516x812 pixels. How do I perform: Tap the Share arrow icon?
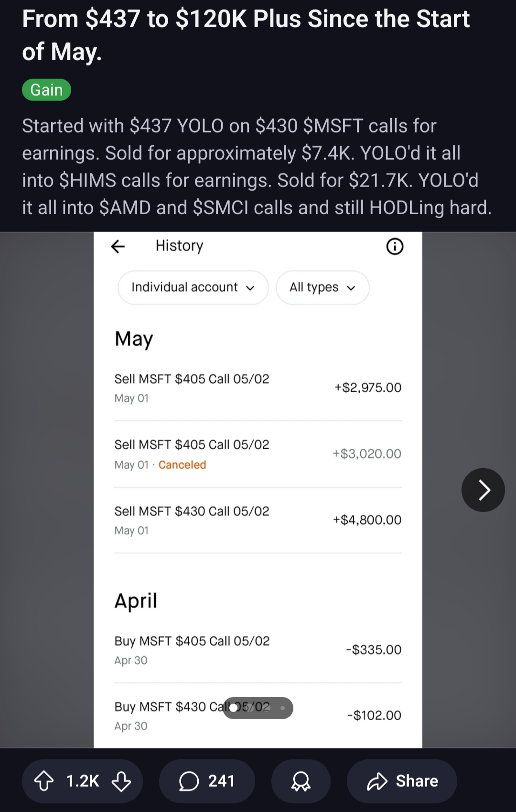point(377,781)
